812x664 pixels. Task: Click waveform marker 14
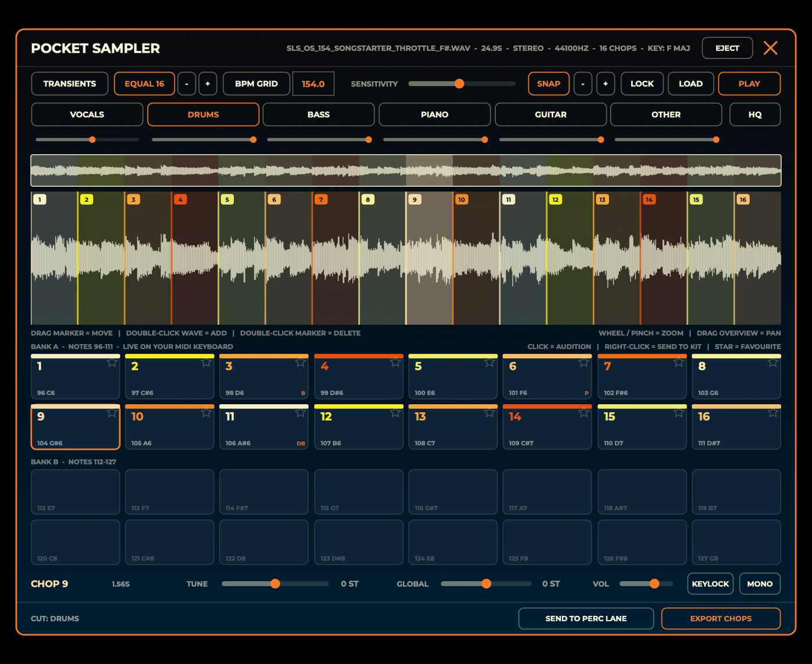[x=649, y=199]
